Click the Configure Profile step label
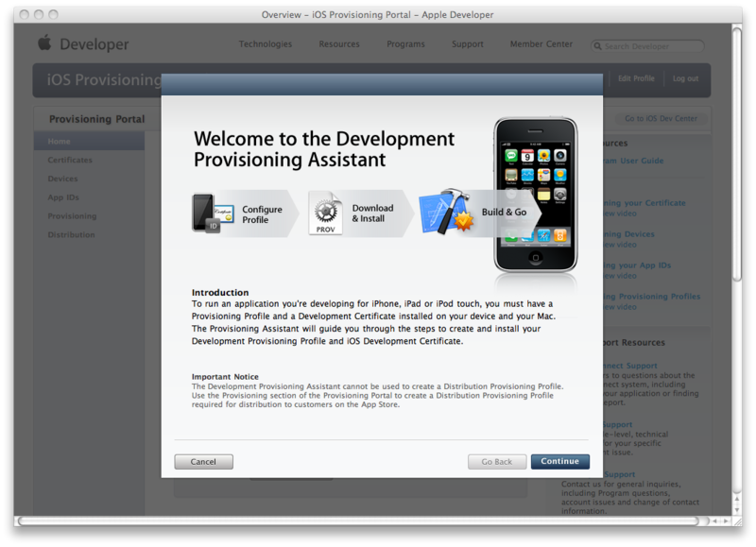The image size is (756, 547). pos(262,214)
